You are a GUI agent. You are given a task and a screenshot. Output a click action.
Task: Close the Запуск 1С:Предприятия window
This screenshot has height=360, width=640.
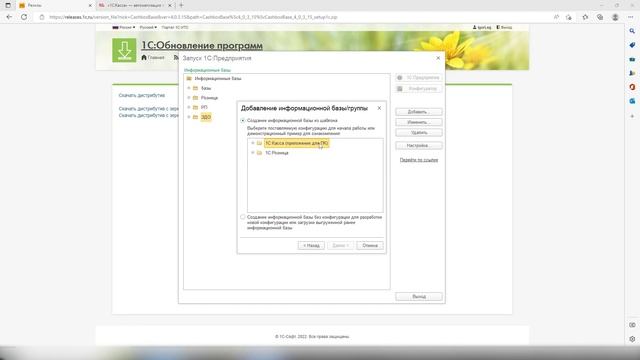(x=438, y=58)
